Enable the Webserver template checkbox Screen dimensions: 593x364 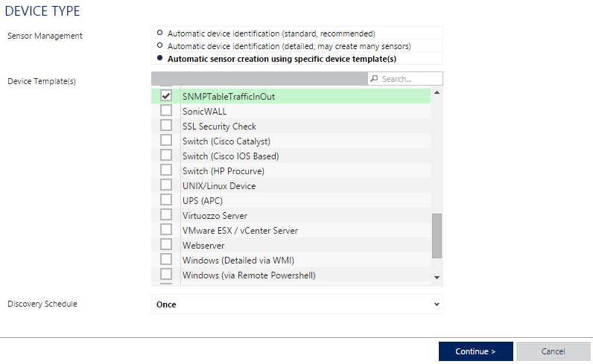[165, 245]
